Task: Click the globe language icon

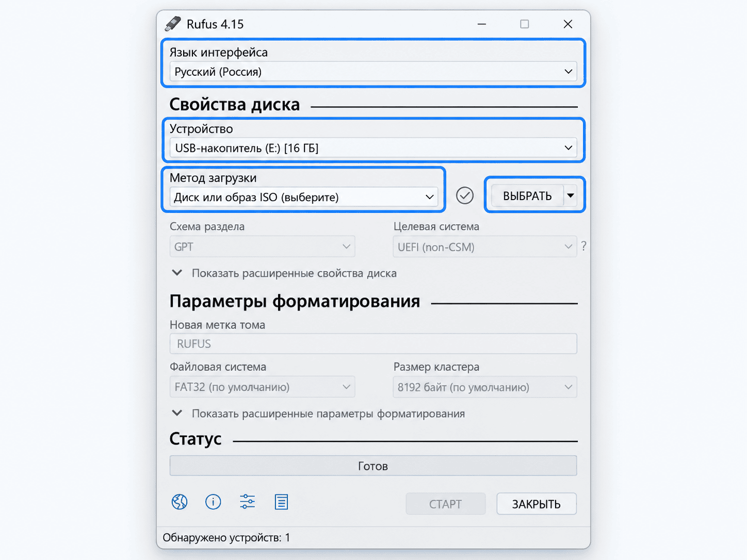Action: [180, 502]
